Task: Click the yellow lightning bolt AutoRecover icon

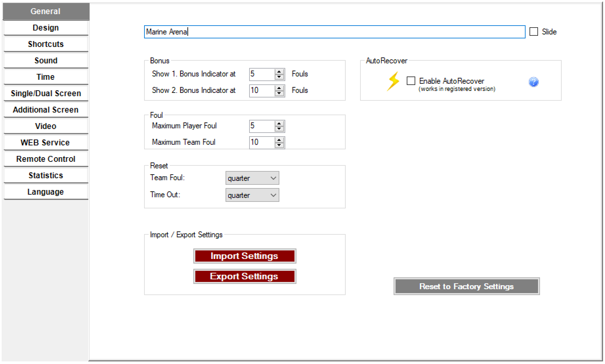Action: 393,81
